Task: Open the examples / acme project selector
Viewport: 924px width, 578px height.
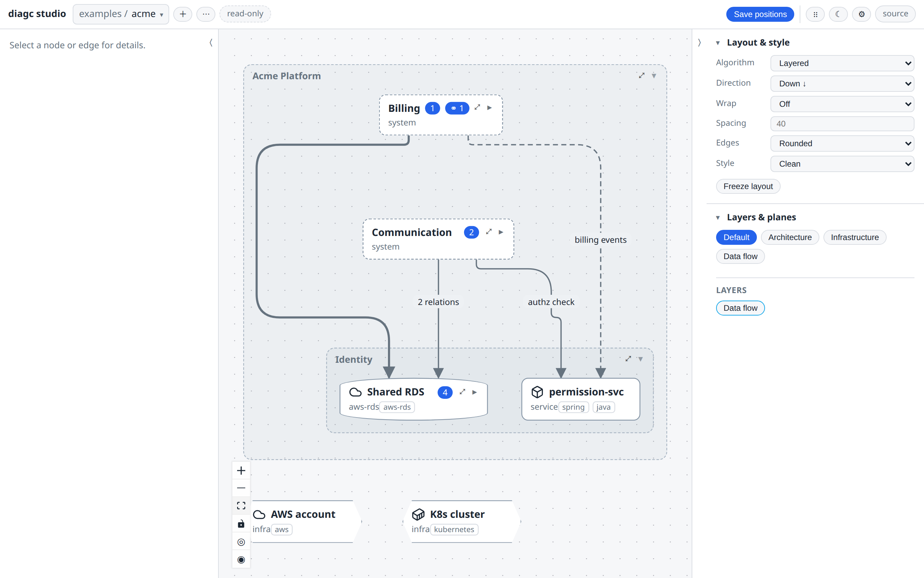Action: tap(121, 14)
